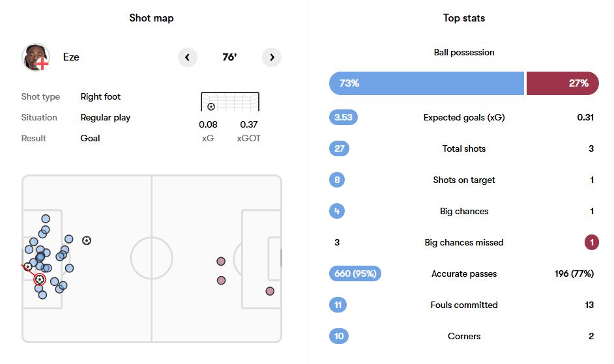
Task: Select the topmost blue shot marker
Action: pos(46,219)
